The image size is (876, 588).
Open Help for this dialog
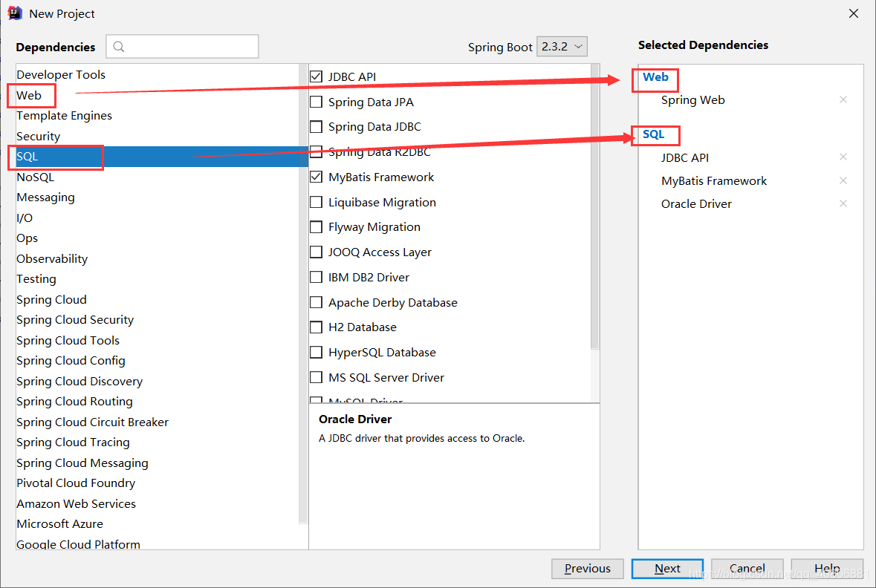827,569
